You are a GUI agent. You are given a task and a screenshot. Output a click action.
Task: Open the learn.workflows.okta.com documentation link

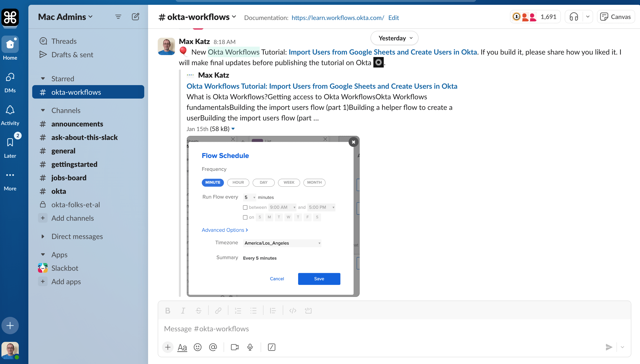(338, 18)
